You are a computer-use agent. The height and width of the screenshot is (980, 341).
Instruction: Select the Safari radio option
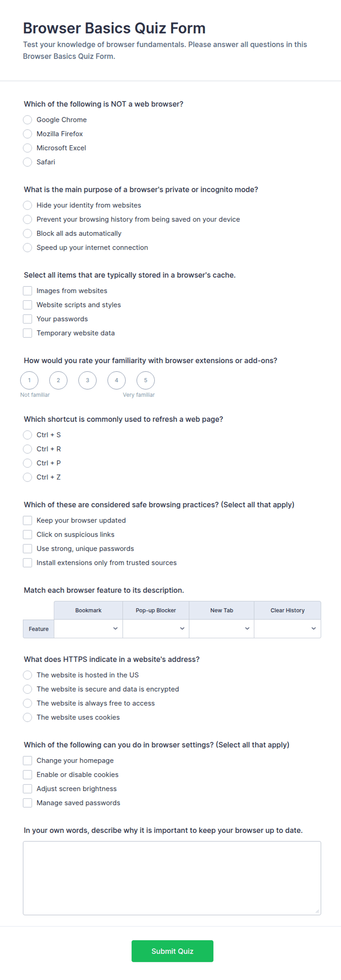click(27, 162)
